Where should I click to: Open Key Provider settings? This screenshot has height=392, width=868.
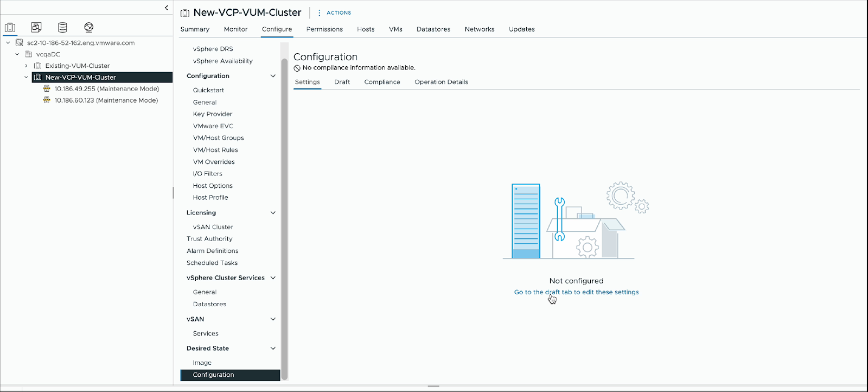[213, 114]
